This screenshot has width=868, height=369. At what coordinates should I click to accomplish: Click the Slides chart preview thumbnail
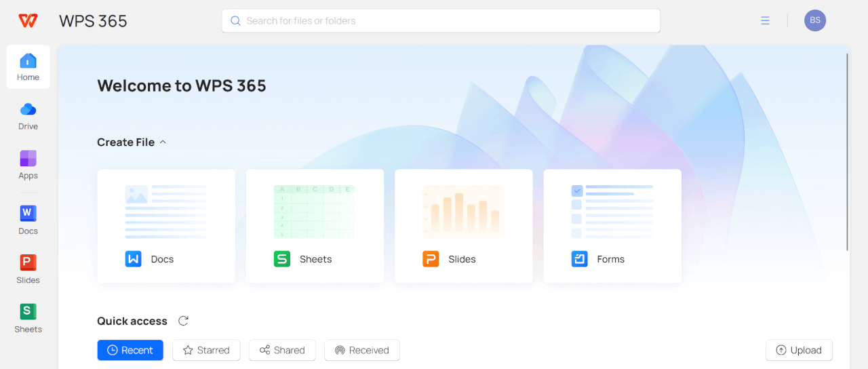(x=463, y=212)
